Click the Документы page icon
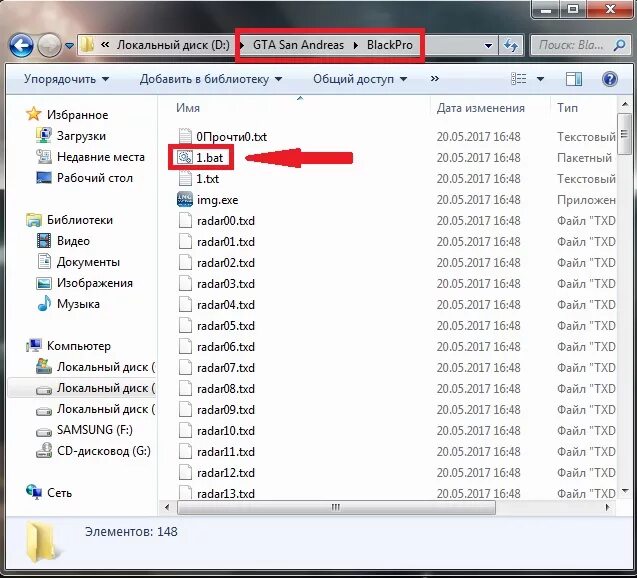637x578 pixels. coord(44,262)
